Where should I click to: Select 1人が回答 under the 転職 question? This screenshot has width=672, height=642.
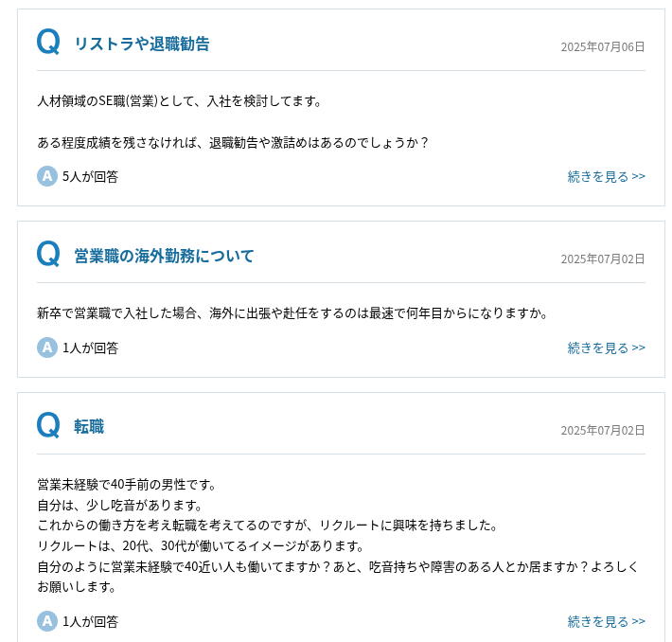91,621
